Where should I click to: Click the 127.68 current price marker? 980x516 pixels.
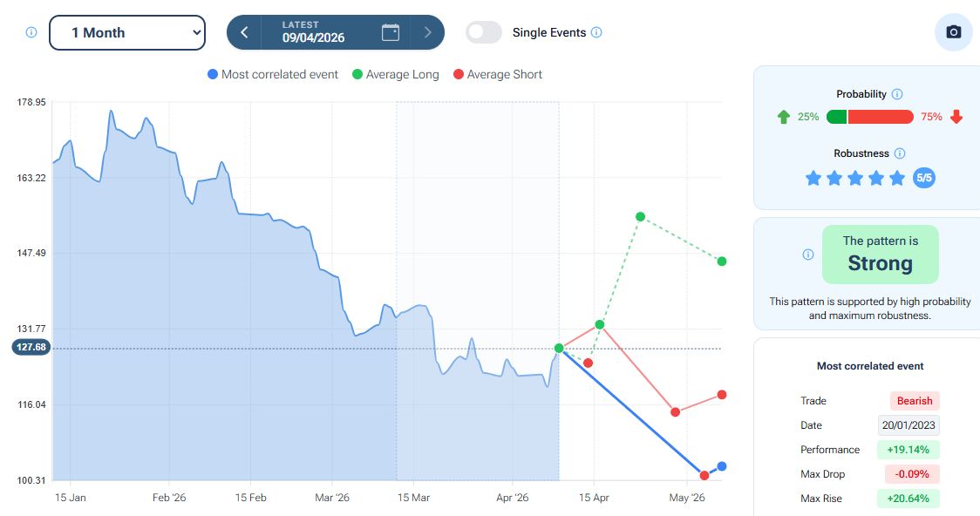click(x=31, y=347)
